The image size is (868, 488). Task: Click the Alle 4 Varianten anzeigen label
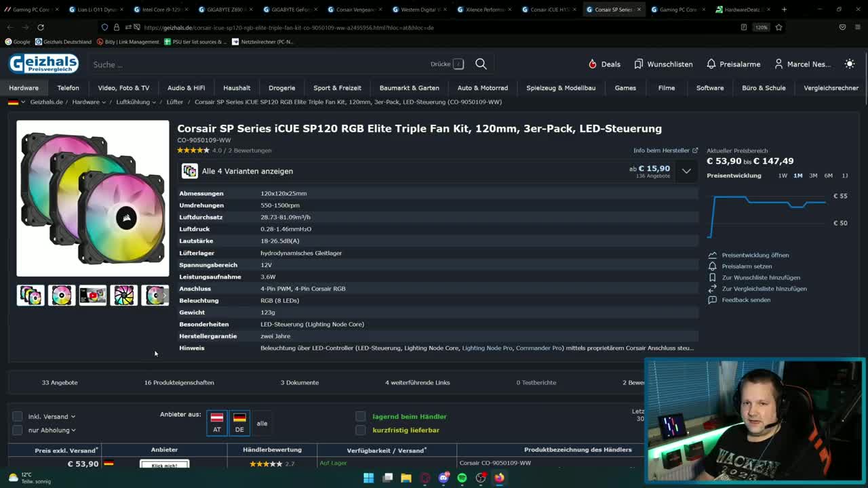[x=247, y=171]
